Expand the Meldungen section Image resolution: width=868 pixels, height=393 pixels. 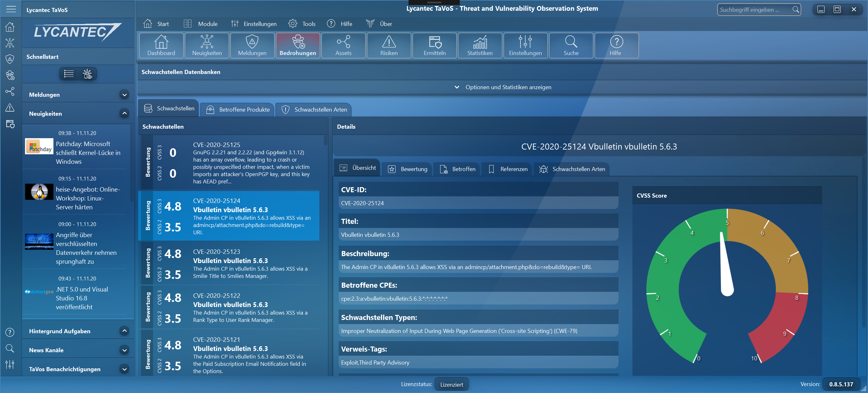coord(124,95)
